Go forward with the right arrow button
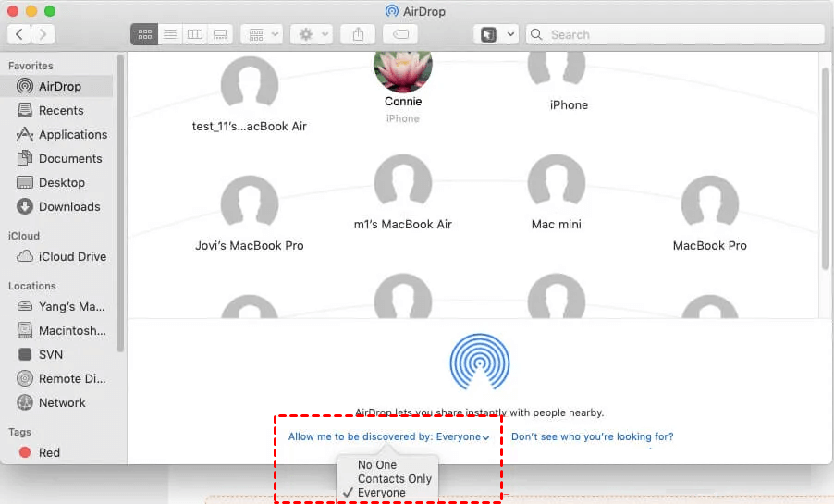The height and width of the screenshot is (504, 834). (x=43, y=34)
